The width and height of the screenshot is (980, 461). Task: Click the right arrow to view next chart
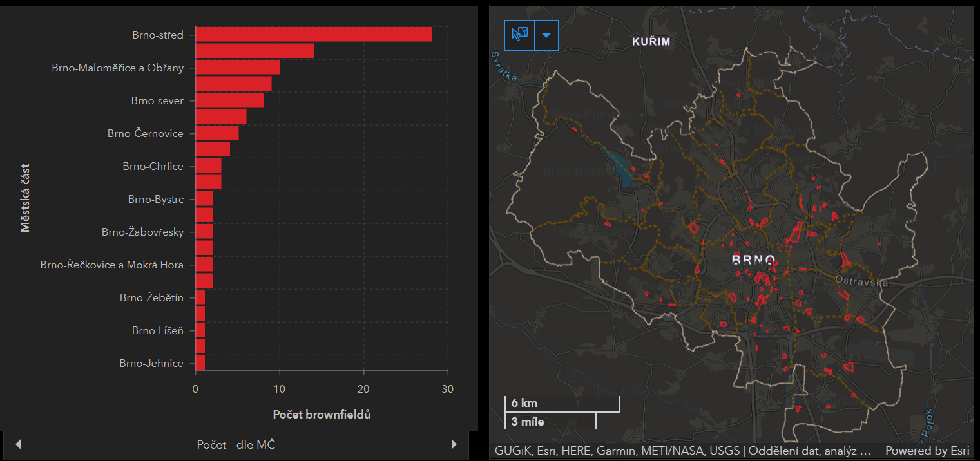coord(454,444)
